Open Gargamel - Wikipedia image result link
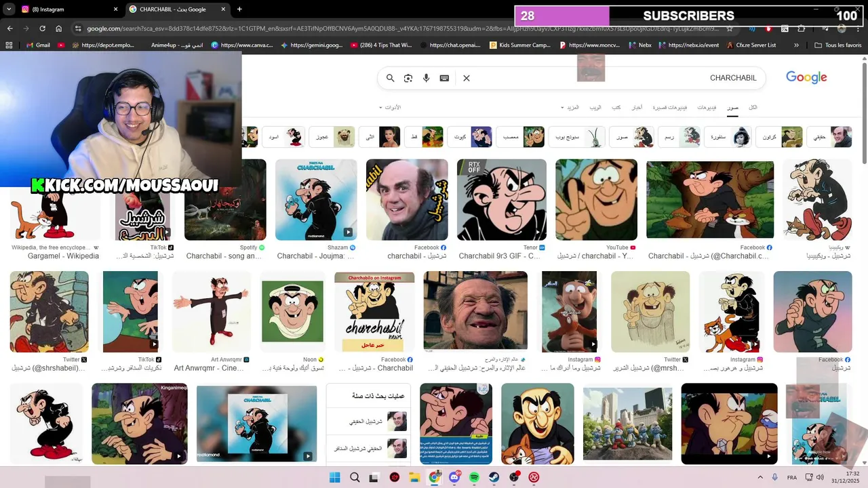This screenshot has width=868, height=488. tap(63, 256)
